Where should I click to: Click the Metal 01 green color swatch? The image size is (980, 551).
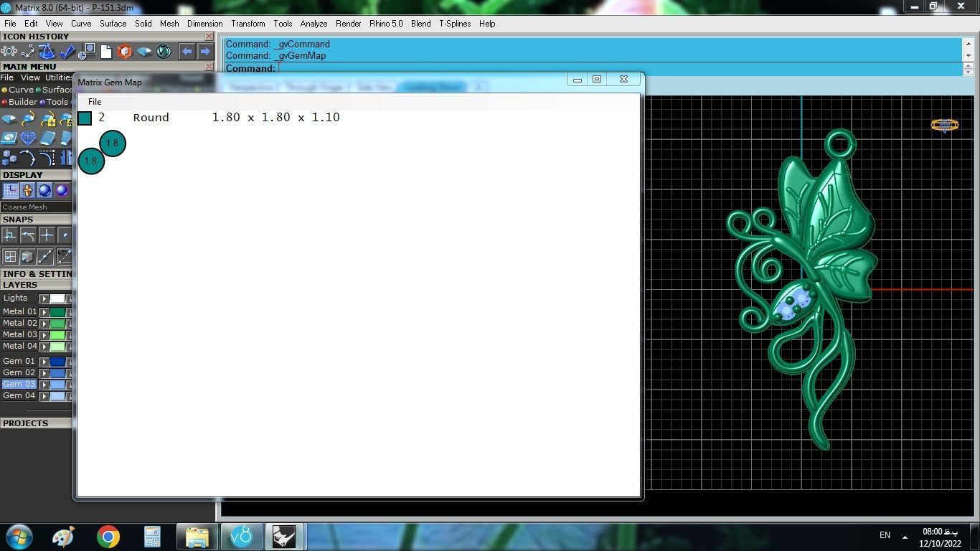point(57,312)
